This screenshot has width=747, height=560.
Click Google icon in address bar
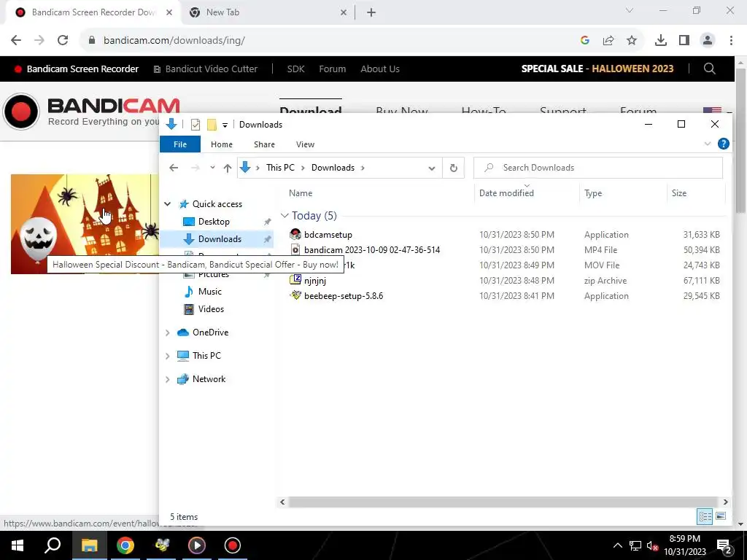(x=585, y=41)
